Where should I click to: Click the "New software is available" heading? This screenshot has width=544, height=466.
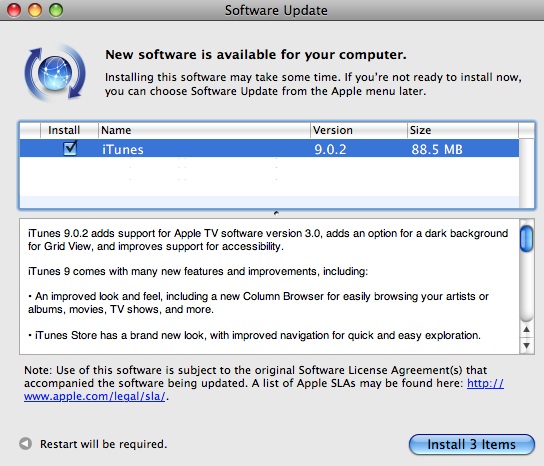click(x=256, y=55)
